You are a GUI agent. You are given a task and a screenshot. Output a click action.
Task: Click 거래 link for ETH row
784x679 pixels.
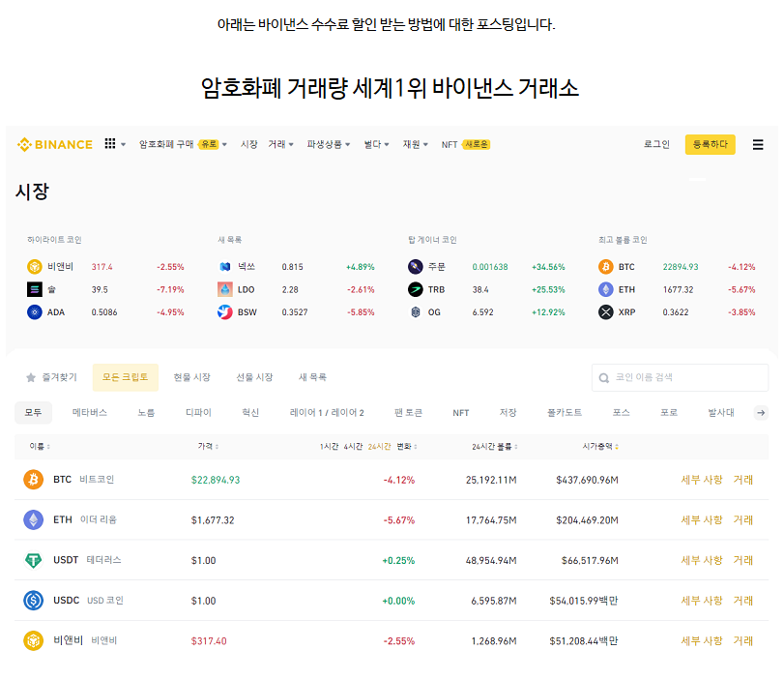click(x=743, y=519)
